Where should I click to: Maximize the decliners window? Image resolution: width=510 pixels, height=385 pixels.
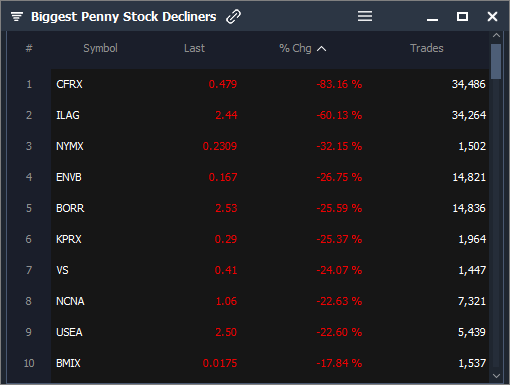(462, 16)
